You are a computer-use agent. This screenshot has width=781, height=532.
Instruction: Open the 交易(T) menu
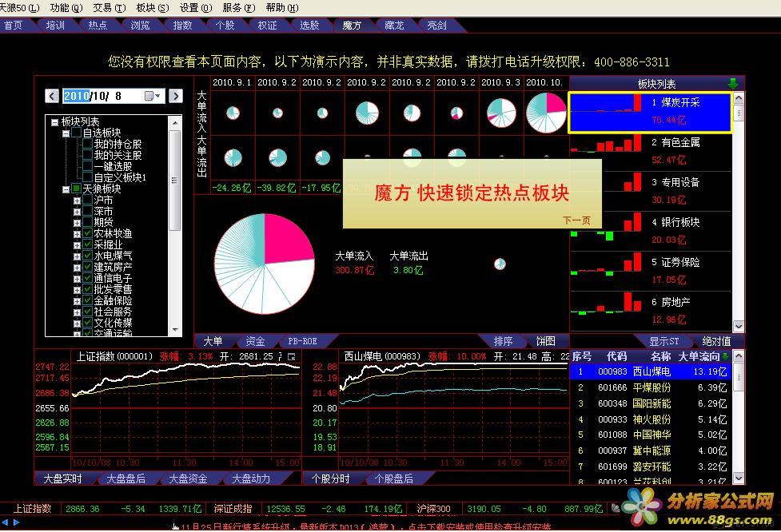coord(109,8)
